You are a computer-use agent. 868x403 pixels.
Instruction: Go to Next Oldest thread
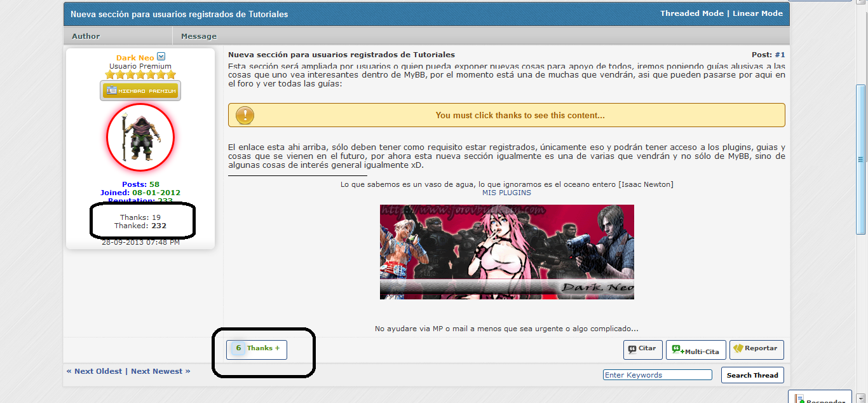(94, 371)
